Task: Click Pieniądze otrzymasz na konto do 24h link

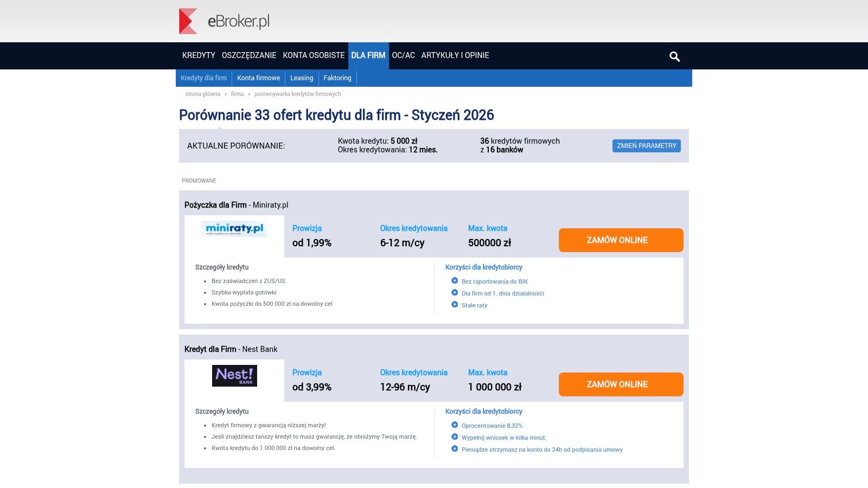Action: tap(542, 450)
